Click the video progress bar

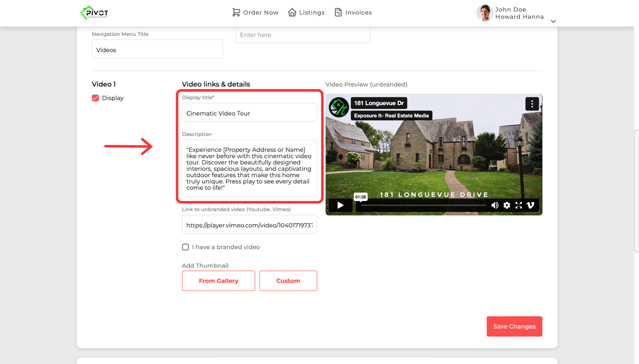click(423, 205)
